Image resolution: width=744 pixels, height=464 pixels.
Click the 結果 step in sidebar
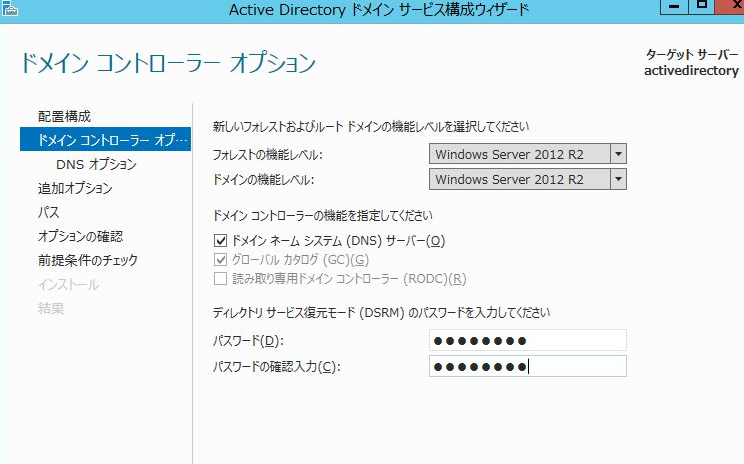tap(51, 308)
